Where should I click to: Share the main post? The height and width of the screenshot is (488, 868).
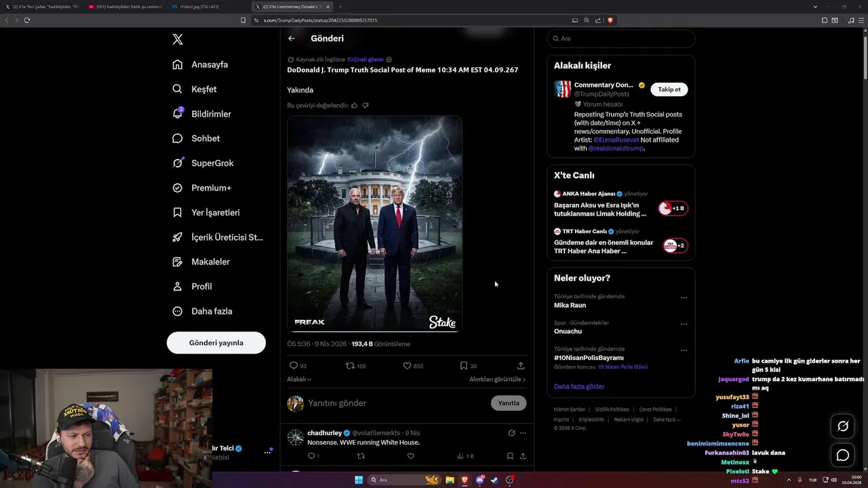[521, 366]
